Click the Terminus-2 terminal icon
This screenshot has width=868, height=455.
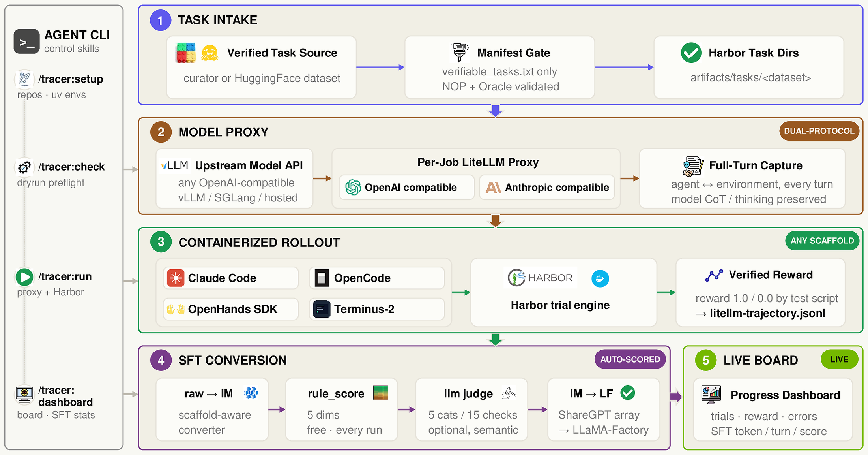pyautogui.click(x=322, y=309)
